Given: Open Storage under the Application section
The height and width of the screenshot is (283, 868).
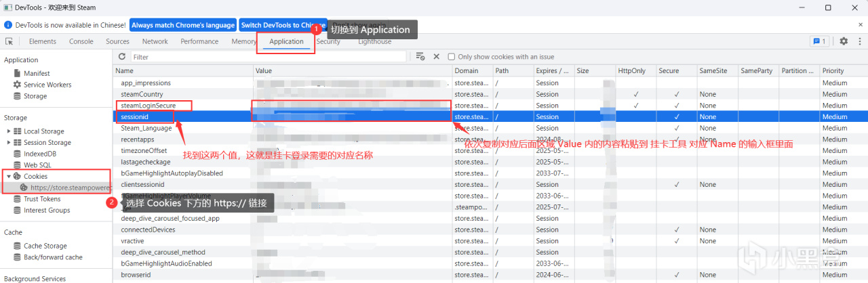Looking at the screenshot, I should tap(30, 96).
